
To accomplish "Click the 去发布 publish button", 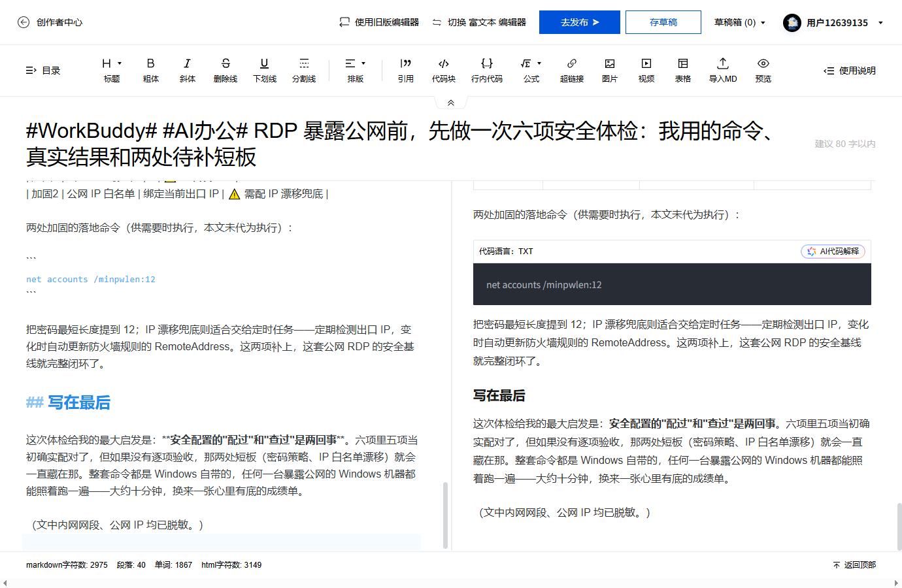I will tap(580, 22).
